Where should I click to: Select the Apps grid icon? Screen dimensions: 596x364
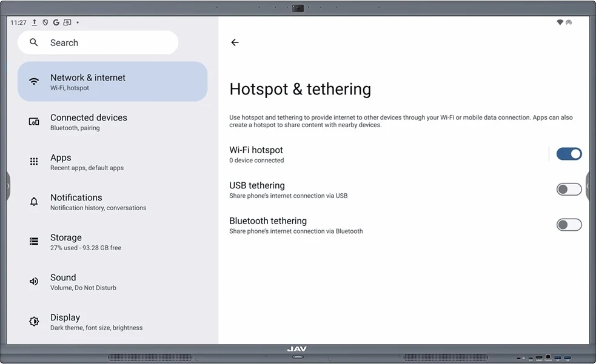tap(33, 160)
